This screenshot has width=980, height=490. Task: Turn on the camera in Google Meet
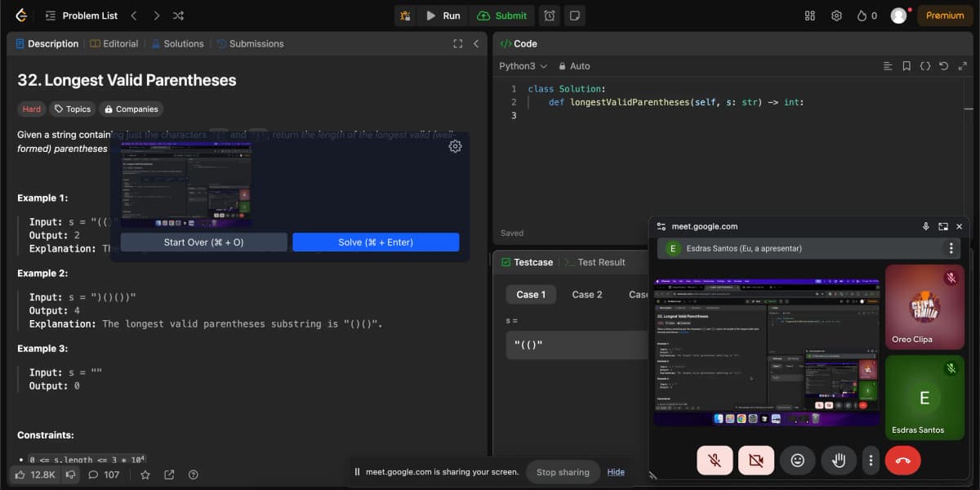coord(756,460)
